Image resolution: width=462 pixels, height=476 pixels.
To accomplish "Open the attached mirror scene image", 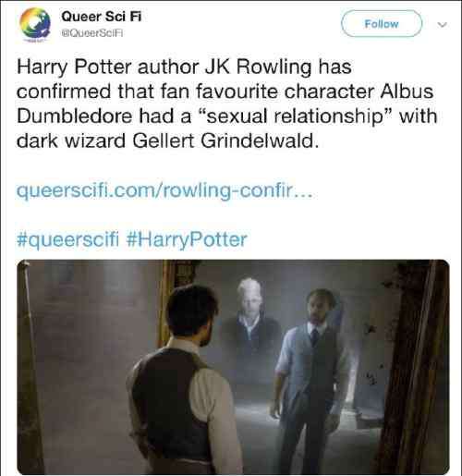I will [x=233, y=367].
